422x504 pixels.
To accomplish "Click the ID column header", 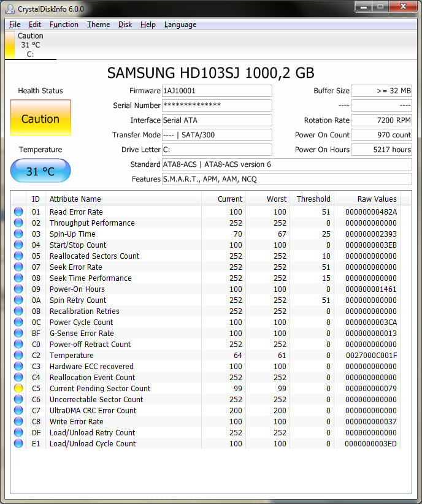I will pos(36,199).
